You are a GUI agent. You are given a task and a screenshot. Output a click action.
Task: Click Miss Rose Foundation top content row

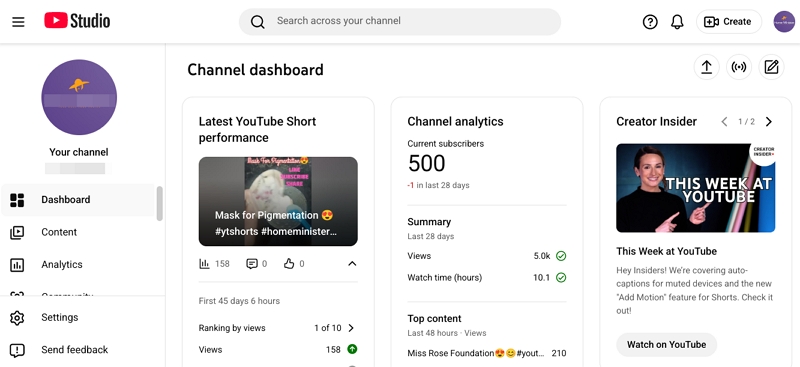tap(487, 353)
